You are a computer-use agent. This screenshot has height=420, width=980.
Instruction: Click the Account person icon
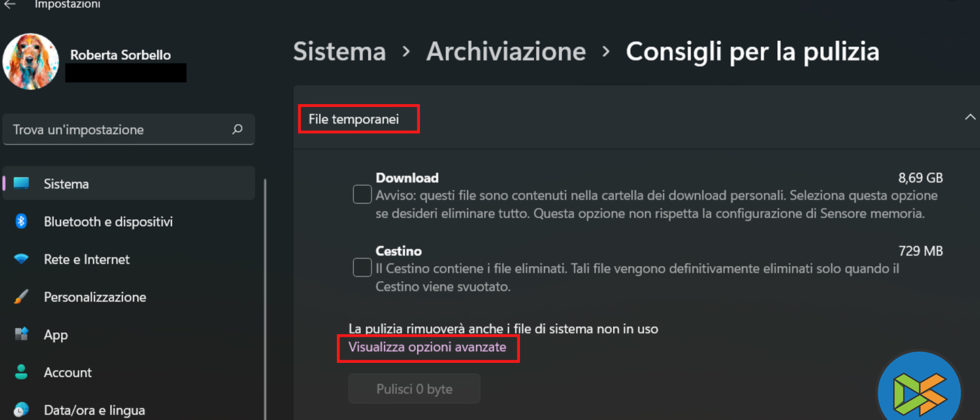coord(22,373)
